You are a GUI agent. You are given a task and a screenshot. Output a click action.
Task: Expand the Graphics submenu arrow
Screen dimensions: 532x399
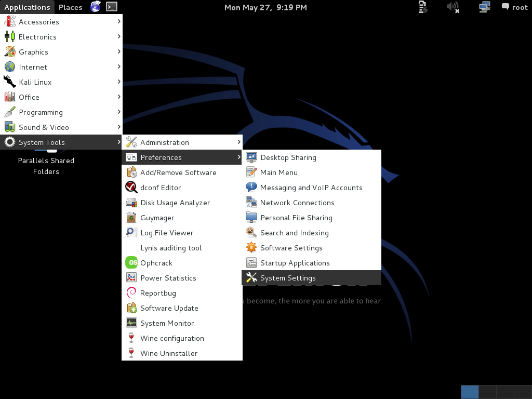click(x=119, y=51)
